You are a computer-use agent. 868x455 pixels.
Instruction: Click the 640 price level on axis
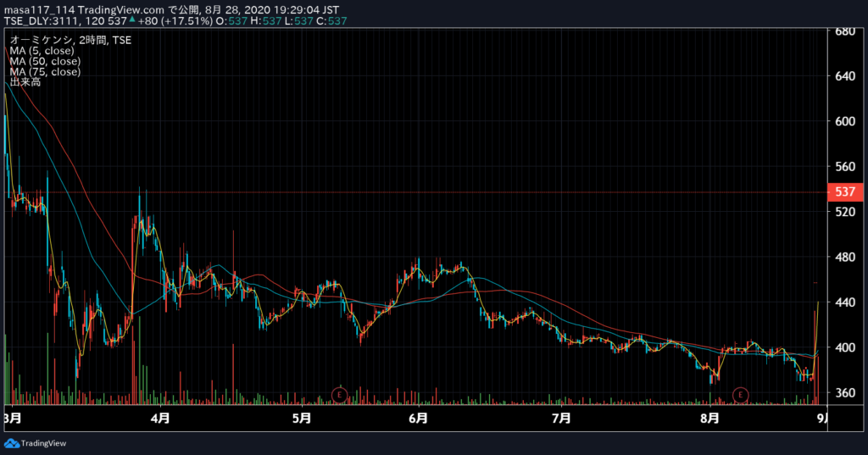[x=845, y=76]
